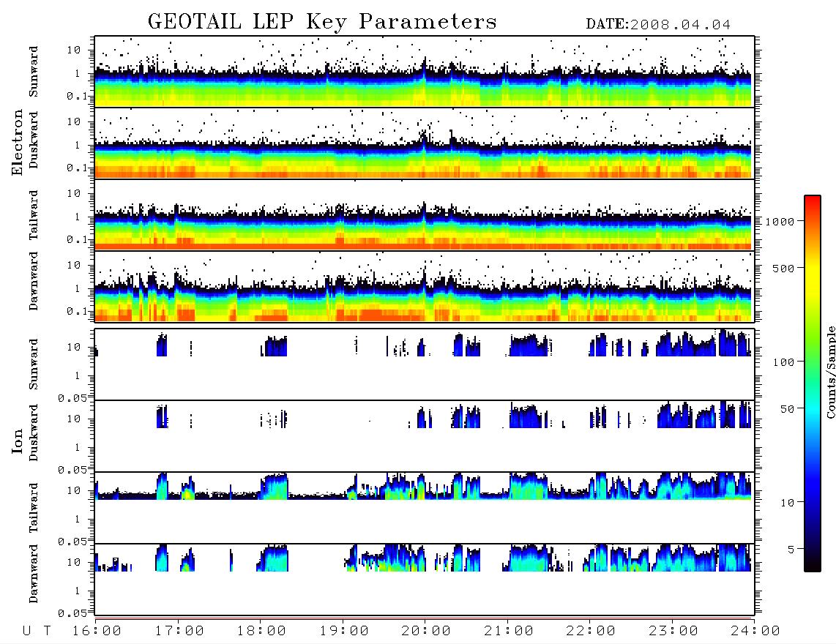The height and width of the screenshot is (644, 836).
Task: Click the vertical "Electron" group label
Action: (x=18, y=143)
